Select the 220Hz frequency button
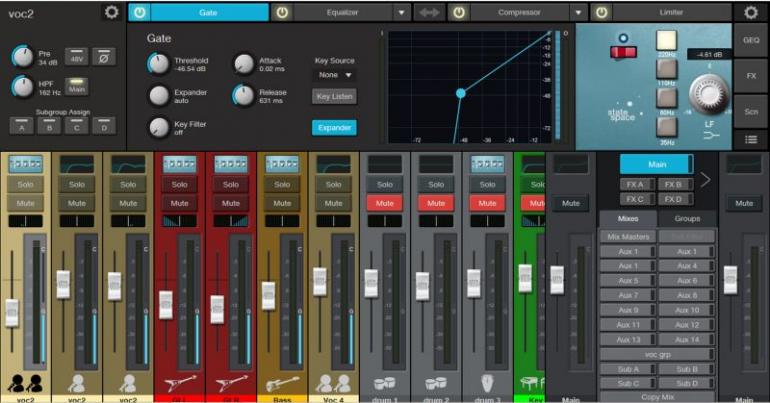This screenshot has height=403, width=770. (x=666, y=41)
